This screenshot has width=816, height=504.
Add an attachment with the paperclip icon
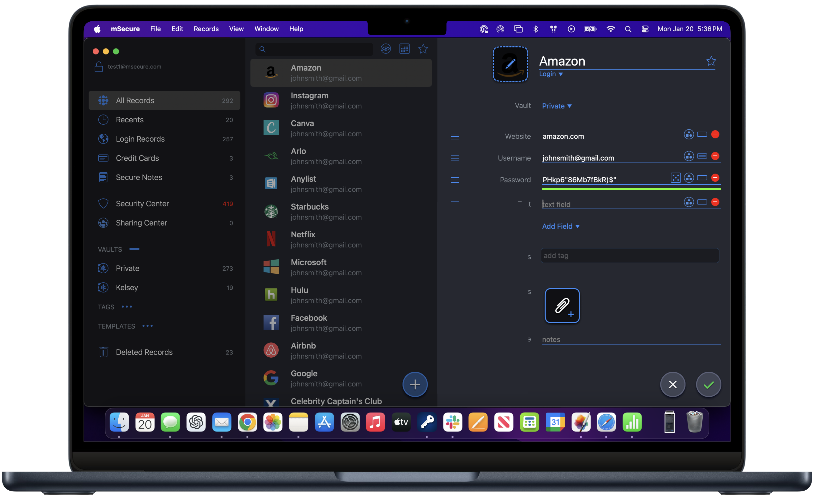click(562, 306)
